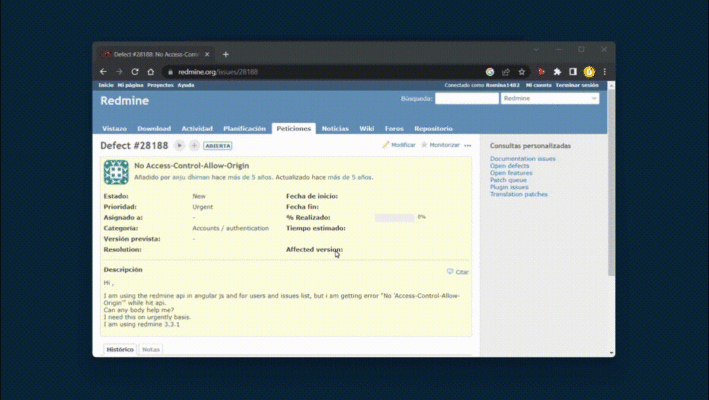This screenshot has height=400, width=709.
Task: Click Mi página in the top menu
Action: pos(130,85)
